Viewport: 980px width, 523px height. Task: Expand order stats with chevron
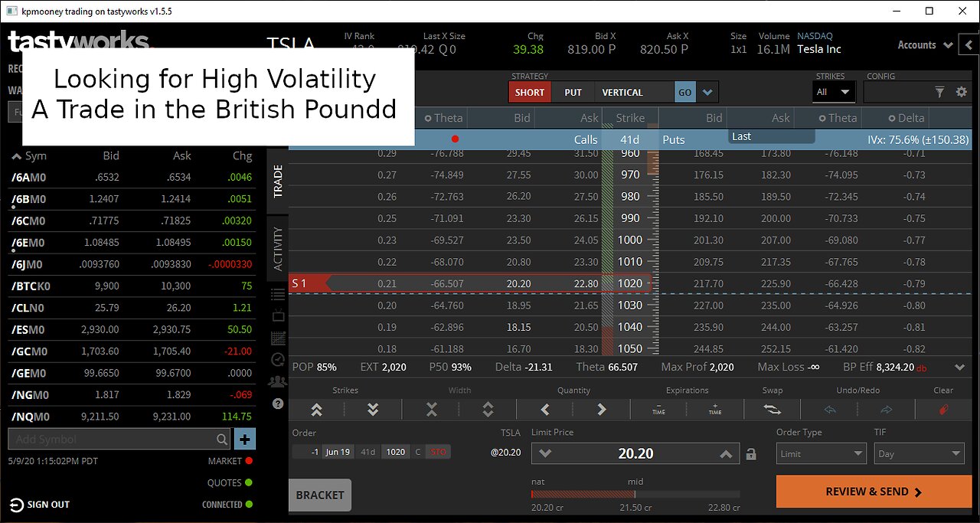point(961,368)
